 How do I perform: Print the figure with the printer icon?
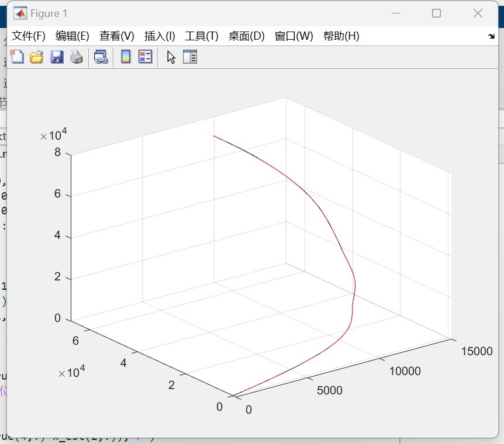(x=77, y=57)
